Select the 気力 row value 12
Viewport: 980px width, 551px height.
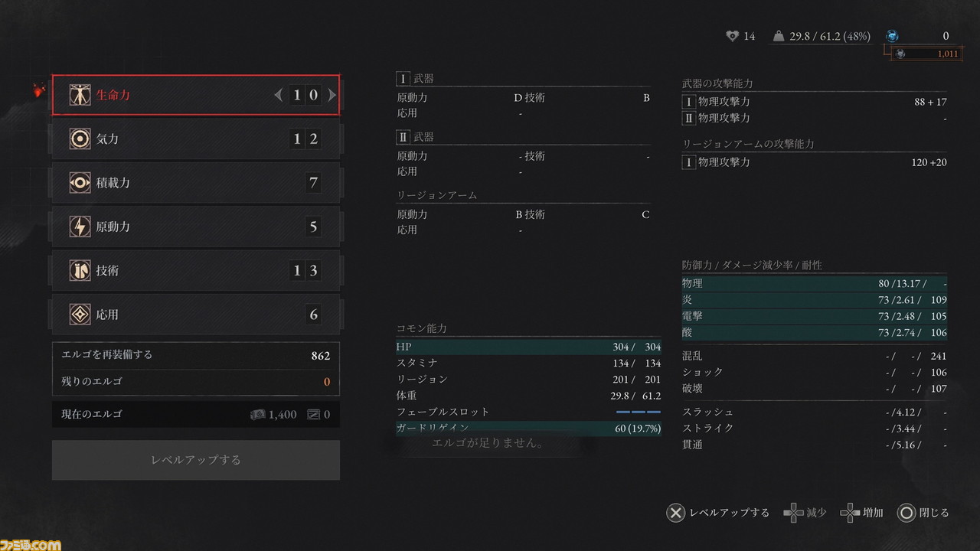click(305, 139)
